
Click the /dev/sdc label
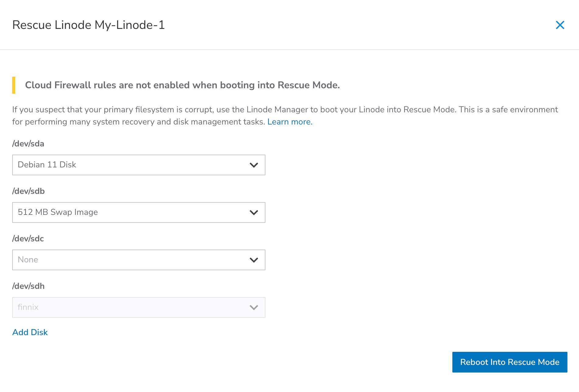(28, 239)
